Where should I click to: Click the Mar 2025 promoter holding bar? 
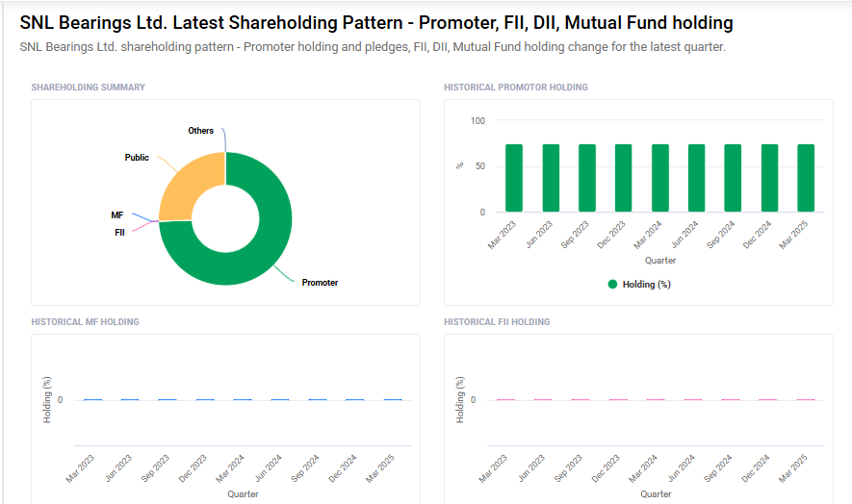pos(806,178)
